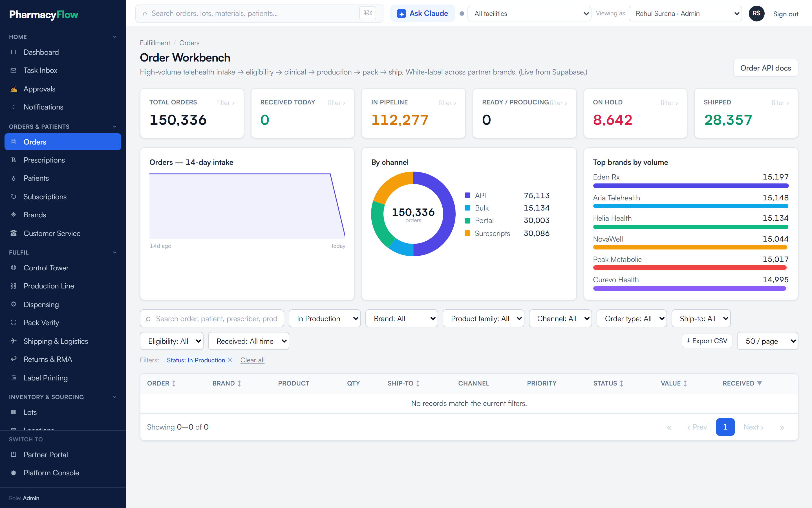Sort the table by VALUE column
The height and width of the screenshot is (508, 812).
click(674, 383)
